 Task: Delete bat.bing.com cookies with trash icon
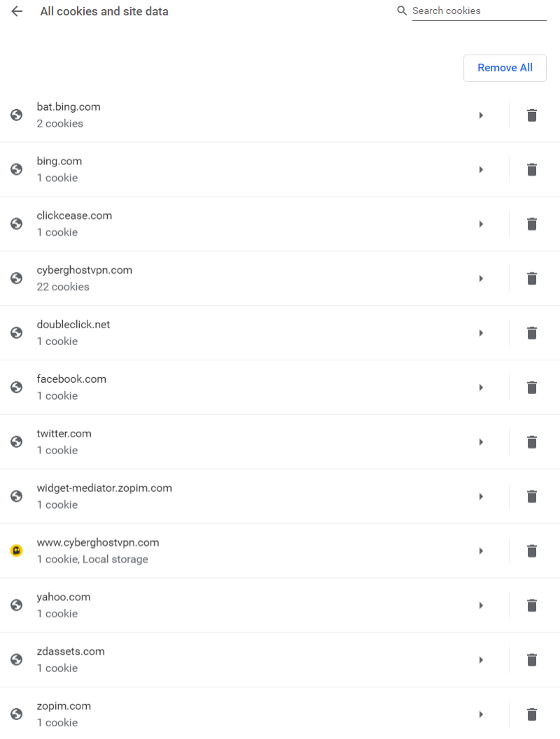532,115
